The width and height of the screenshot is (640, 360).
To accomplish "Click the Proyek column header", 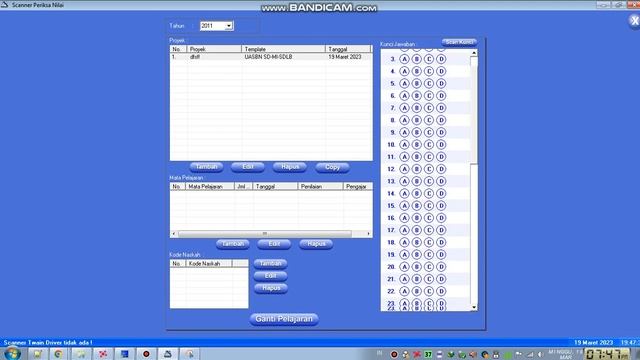I will click(x=214, y=49).
